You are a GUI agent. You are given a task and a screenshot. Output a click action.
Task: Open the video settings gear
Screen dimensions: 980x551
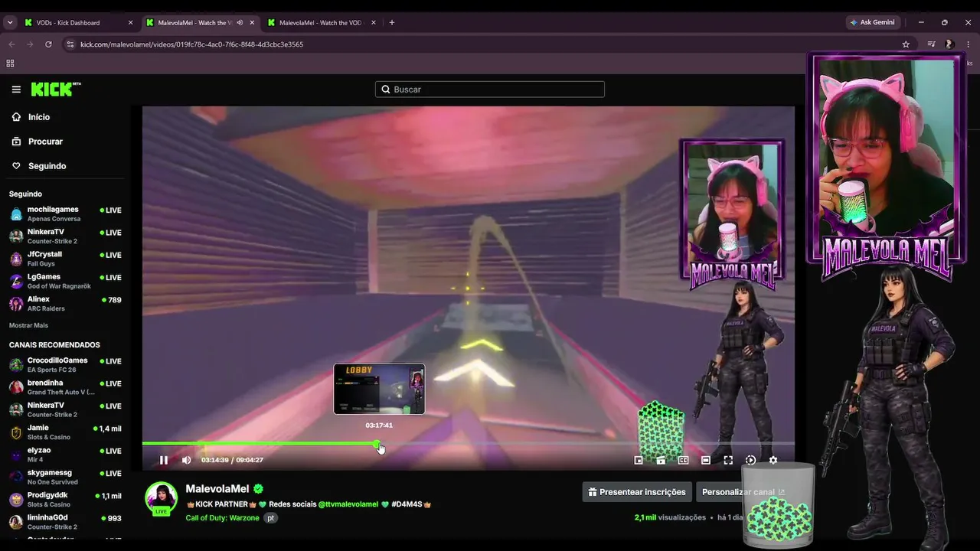773,460
